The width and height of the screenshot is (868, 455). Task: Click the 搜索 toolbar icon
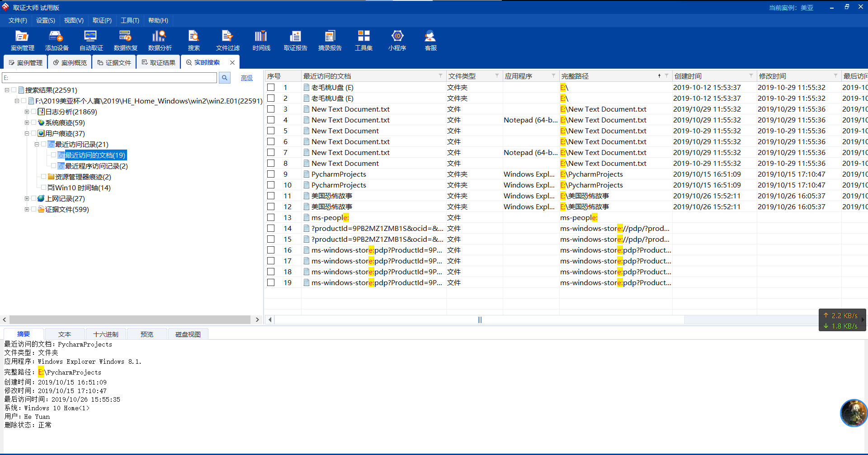(194, 41)
